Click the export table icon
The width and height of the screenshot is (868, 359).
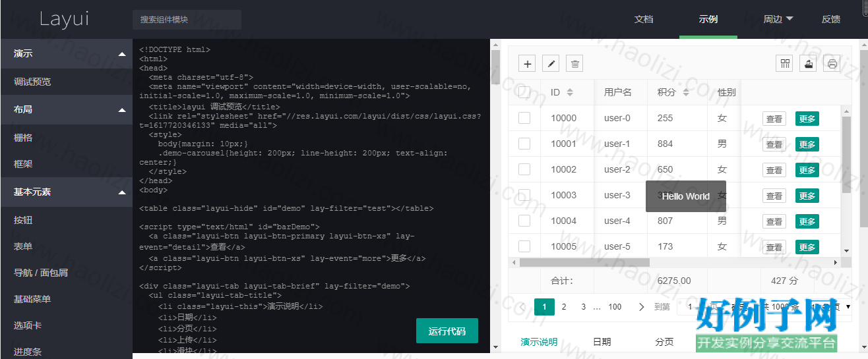(x=809, y=63)
